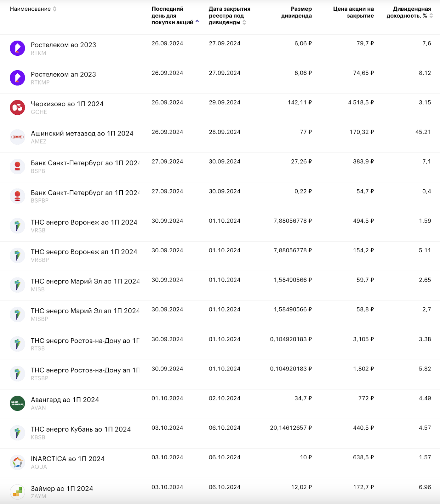Click the 01.10.2024 date in Авангард row
This screenshot has height=504, width=440.
[x=167, y=398]
